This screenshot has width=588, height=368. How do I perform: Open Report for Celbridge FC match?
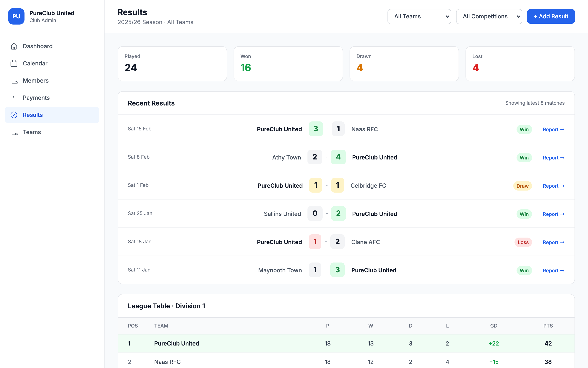point(553,186)
